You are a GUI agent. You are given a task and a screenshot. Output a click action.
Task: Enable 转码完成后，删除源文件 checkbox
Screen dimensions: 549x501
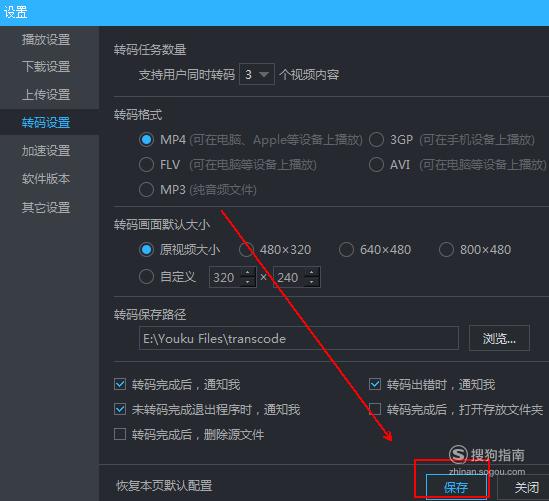(120, 434)
